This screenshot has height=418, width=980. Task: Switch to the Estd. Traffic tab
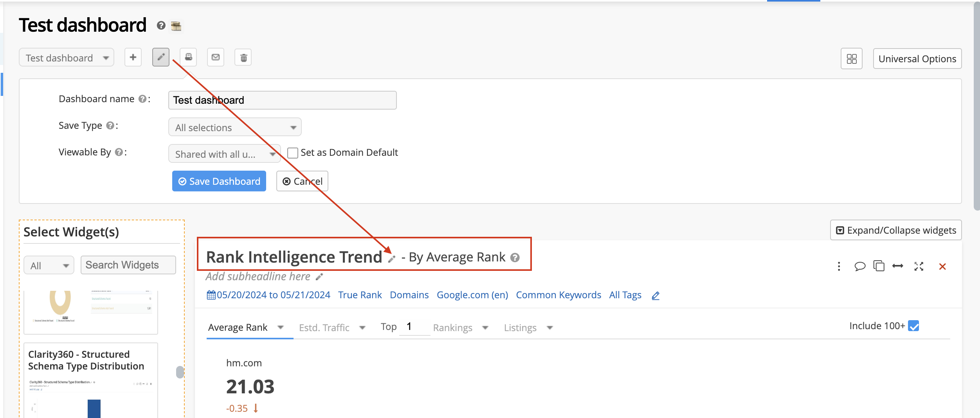[331, 328]
